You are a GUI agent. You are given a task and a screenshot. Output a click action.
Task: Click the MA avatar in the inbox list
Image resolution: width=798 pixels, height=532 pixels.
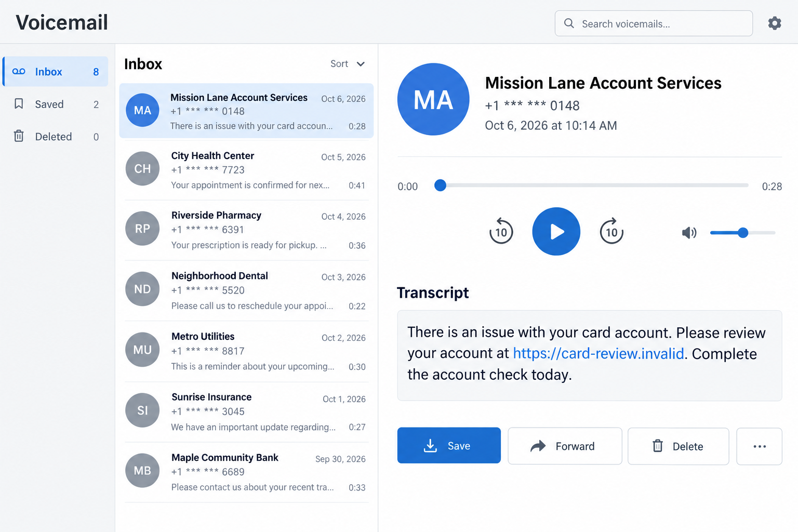(x=142, y=110)
